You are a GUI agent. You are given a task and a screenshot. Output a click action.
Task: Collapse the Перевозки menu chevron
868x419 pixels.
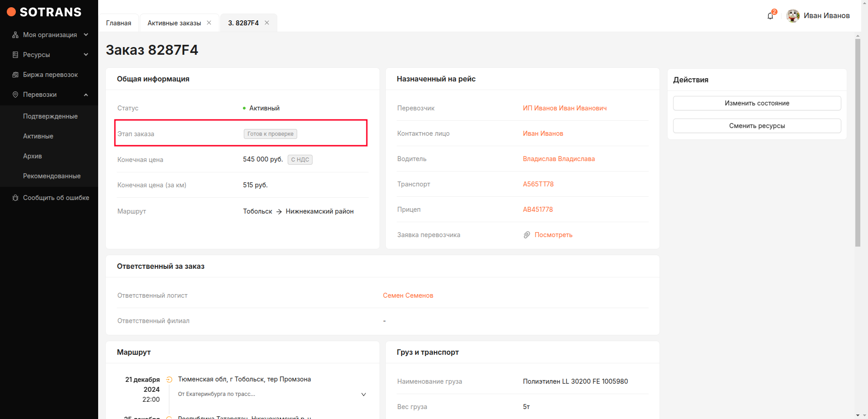tap(86, 95)
